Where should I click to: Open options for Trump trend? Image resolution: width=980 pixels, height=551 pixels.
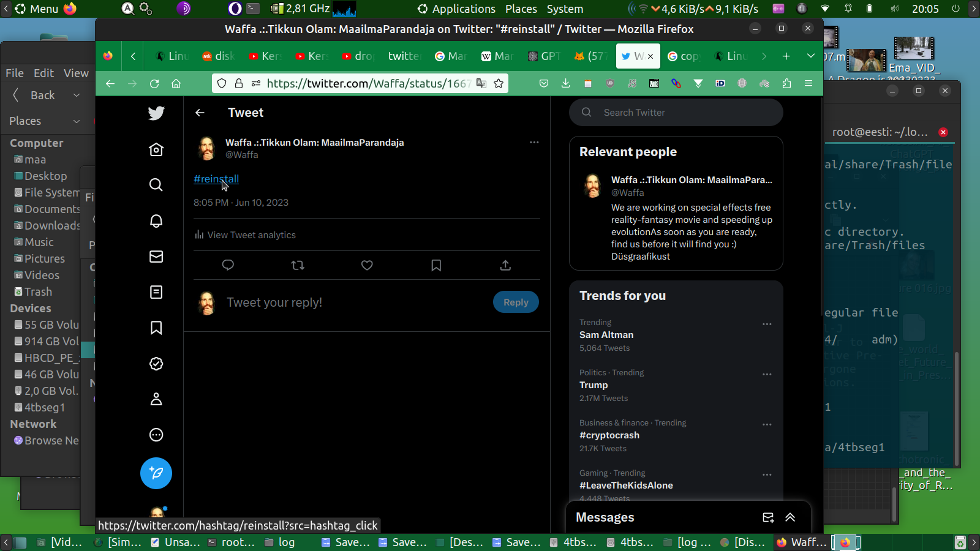(x=767, y=374)
